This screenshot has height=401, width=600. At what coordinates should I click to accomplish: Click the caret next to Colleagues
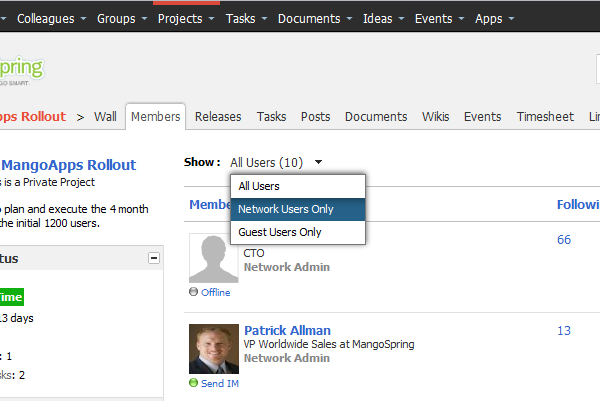click(x=83, y=18)
